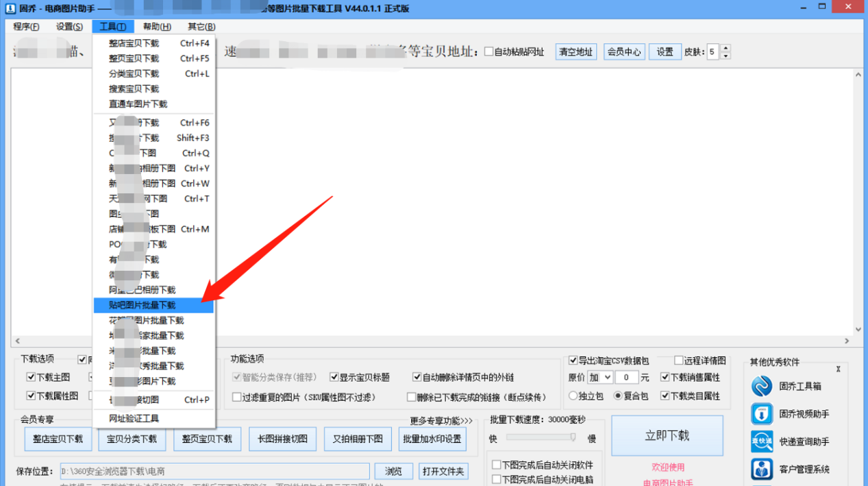The image size is (868, 486).
Task: Click the 宝贝分类下载 button
Action: pyautogui.click(x=132, y=439)
